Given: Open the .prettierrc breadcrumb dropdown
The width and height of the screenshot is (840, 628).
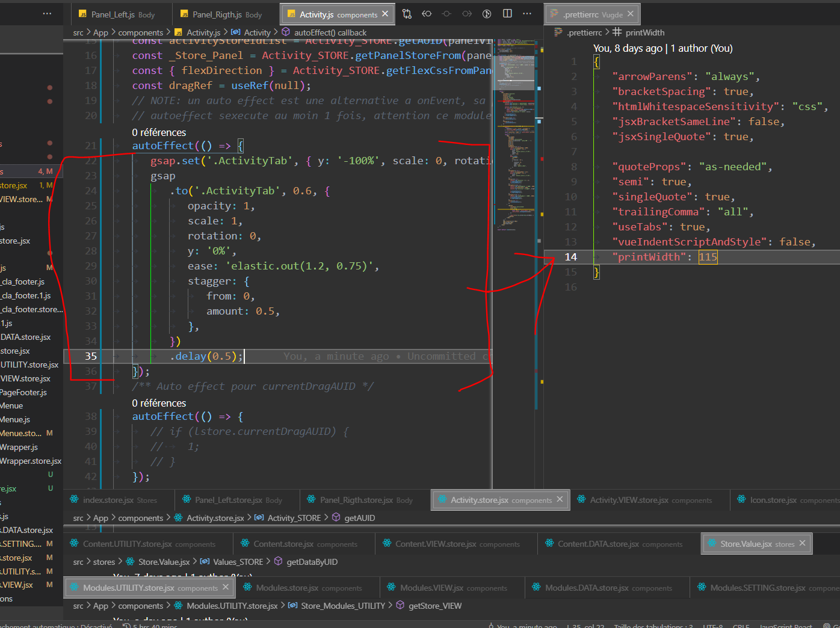Looking at the screenshot, I should [x=578, y=32].
